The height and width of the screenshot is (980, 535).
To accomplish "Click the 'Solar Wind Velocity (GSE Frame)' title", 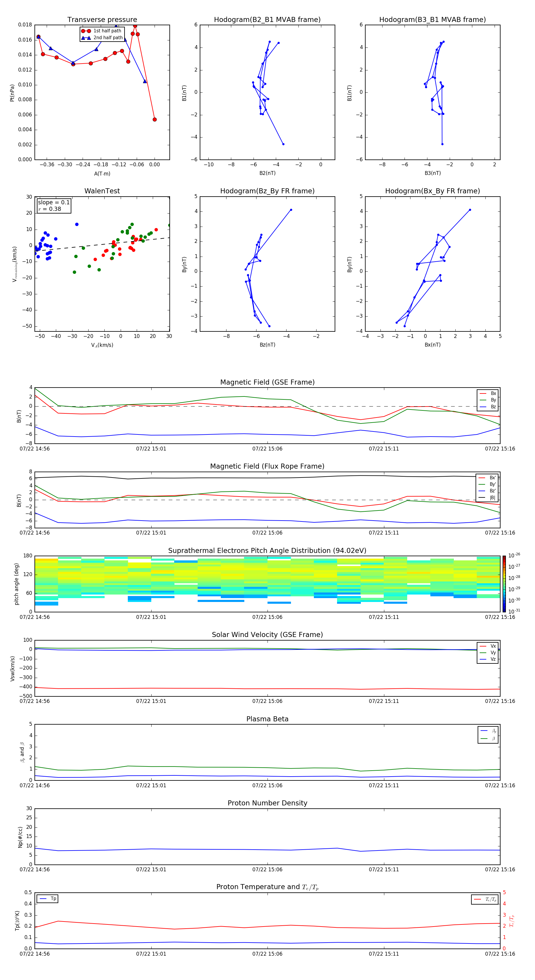I will pos(267,635).
